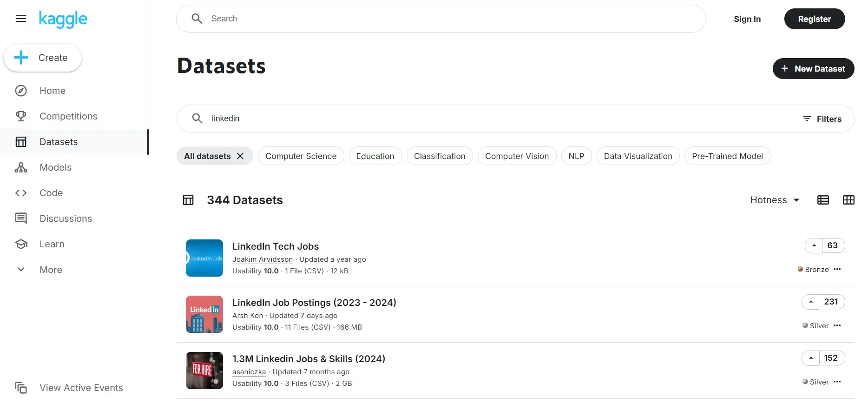Select the Computer Vision tag chip
Image resolution: width=868 pixels, height=404 pixels.
(517, 156)
